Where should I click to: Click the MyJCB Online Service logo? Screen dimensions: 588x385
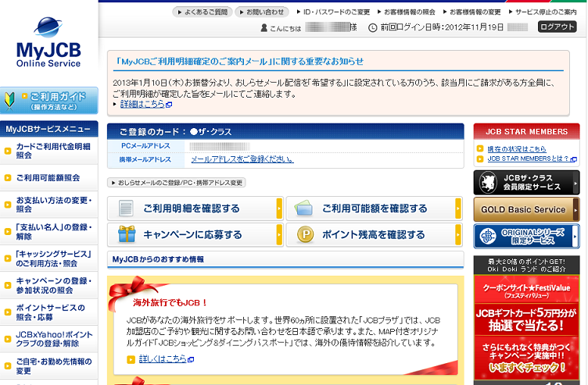click(48, 42)
